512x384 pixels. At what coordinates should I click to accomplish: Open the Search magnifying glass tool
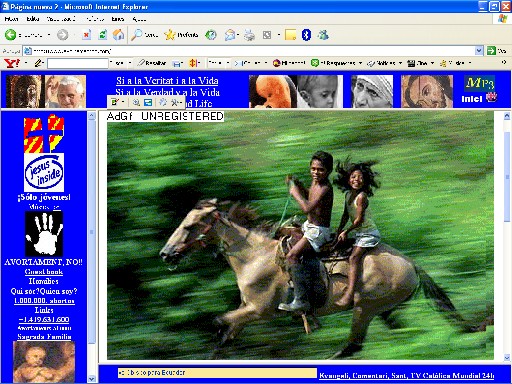pos(137,35)
